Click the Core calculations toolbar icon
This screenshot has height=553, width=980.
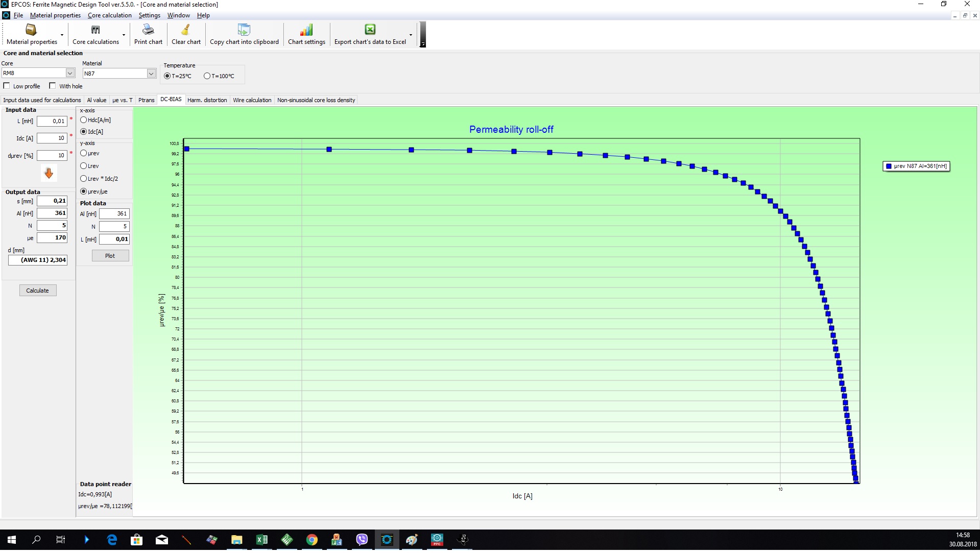95,30
